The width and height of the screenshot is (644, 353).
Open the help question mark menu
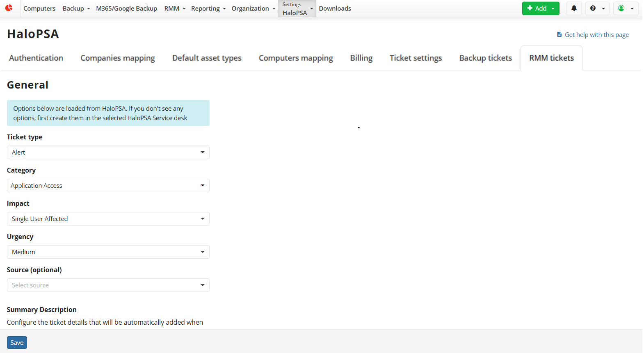[597, 8]
